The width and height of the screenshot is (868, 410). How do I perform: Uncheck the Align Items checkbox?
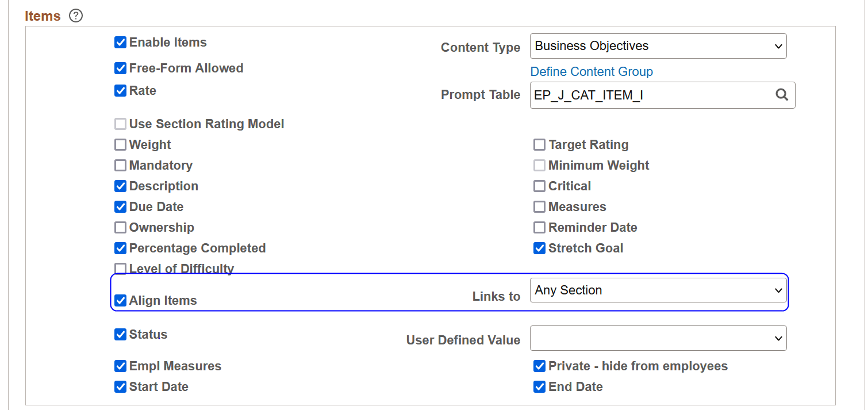click(120, 300)
